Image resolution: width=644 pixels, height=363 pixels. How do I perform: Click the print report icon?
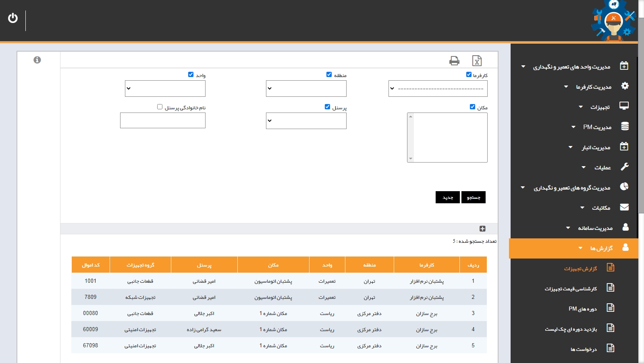(454, 60)
